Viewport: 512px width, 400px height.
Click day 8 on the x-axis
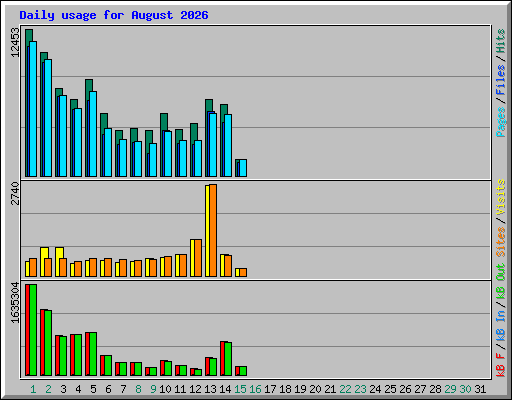[x=138, y=389]
